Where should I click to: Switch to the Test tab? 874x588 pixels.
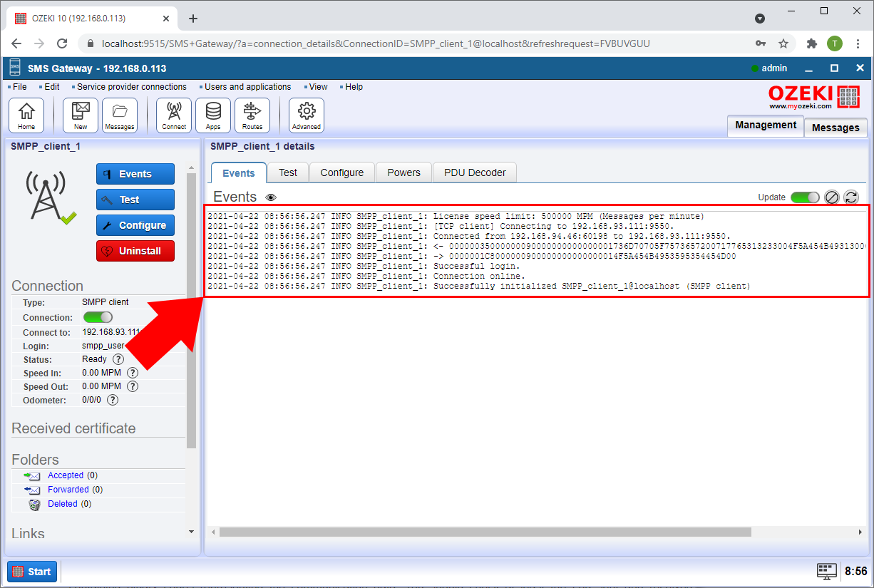coord(288,172)
